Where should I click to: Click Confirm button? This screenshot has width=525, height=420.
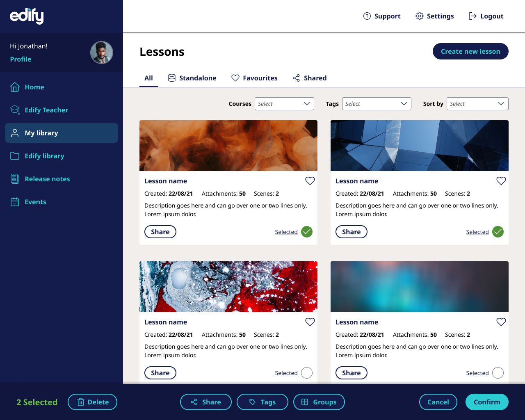(487, 402)
